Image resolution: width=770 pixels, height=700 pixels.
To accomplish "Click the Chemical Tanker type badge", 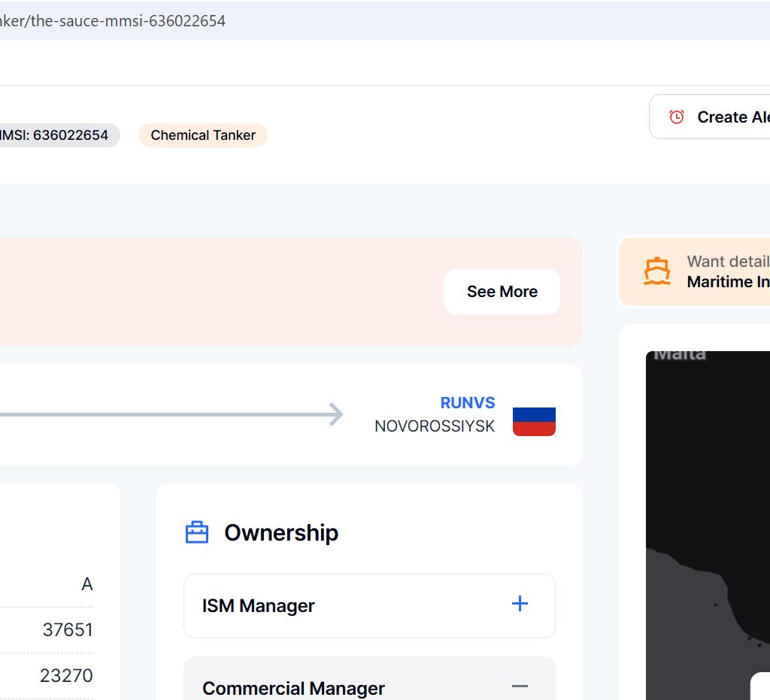I will point(203,135).
